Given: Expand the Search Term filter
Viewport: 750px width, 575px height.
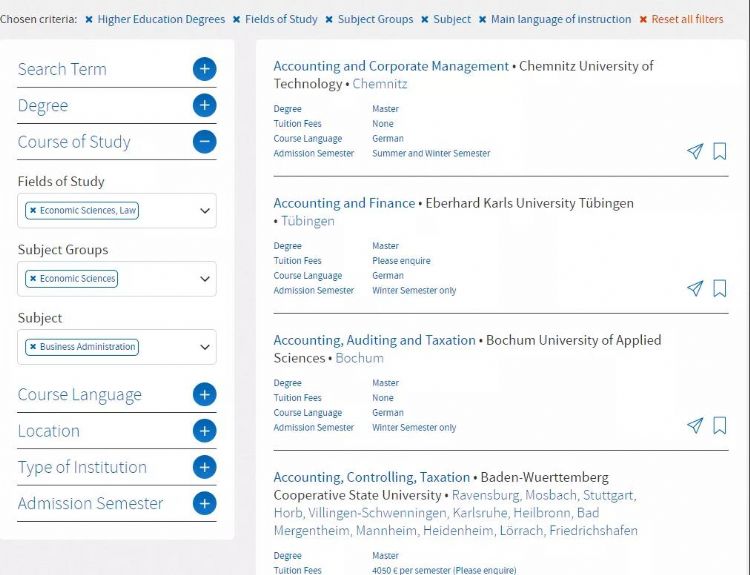Looking at the screenshot, I should pos(204,69).
